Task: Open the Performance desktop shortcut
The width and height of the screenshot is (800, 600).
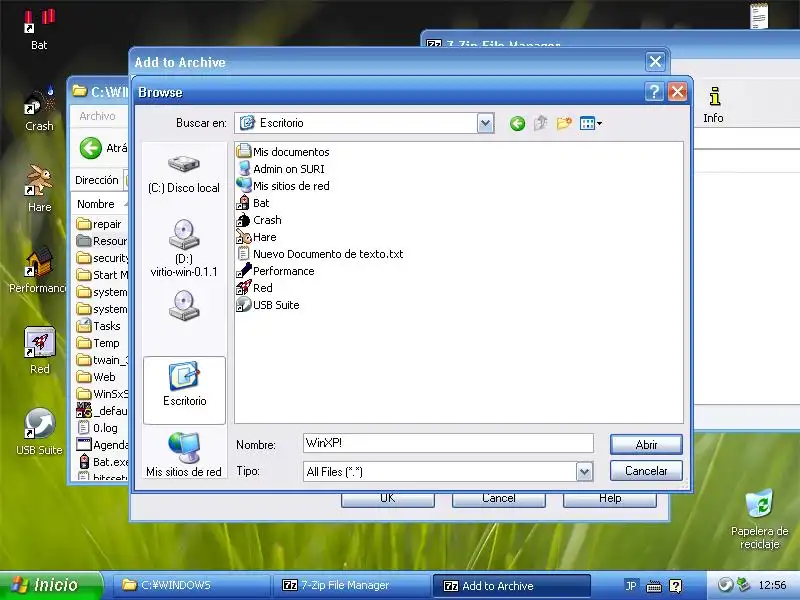Action: (38, 269)
